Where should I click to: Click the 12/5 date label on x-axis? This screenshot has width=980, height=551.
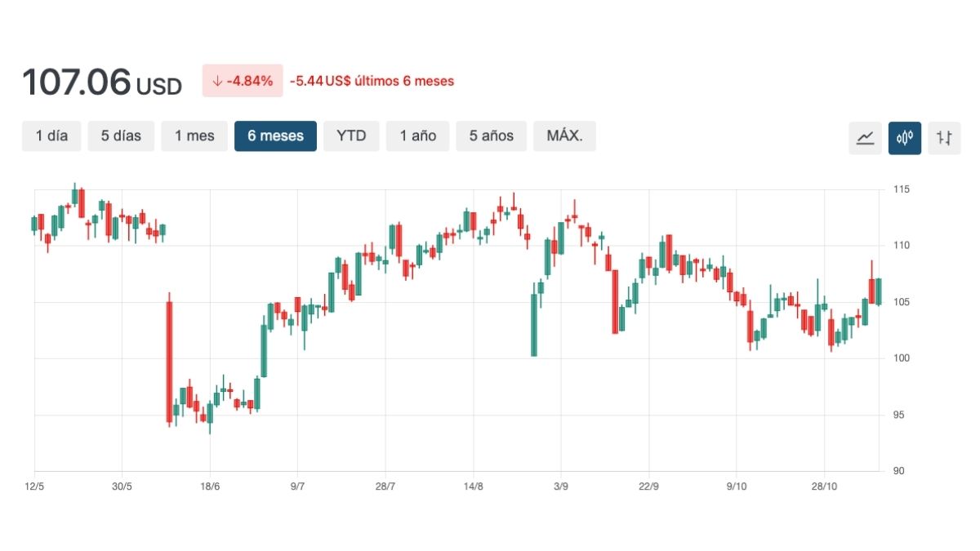coord(34,487)
